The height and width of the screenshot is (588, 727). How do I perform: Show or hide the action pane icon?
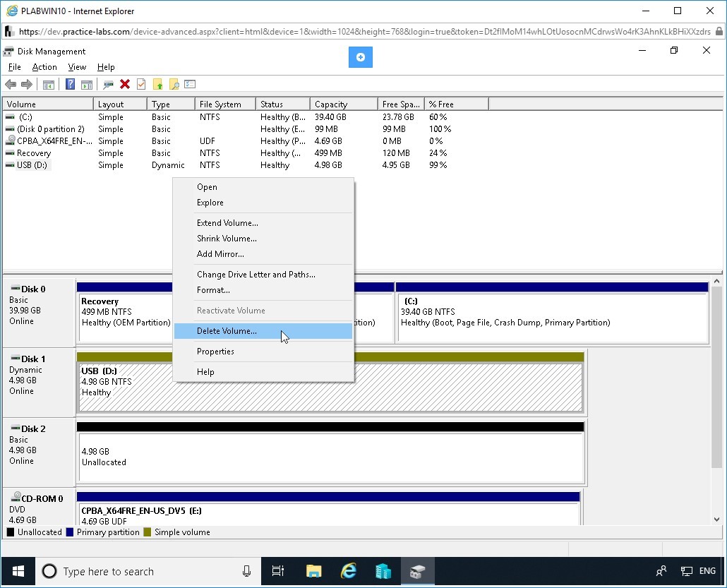[x=87, y=85]
